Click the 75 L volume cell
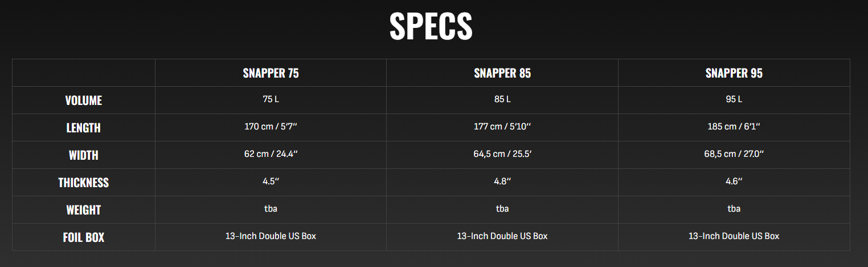 pyautogui.click(x=271, y=99)
